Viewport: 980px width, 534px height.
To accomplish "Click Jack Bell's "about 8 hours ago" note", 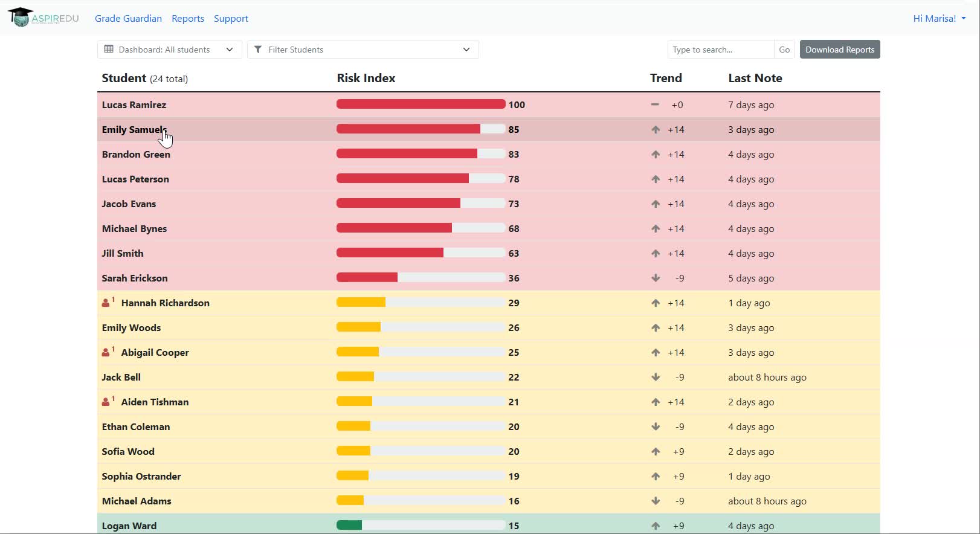I will (x=767, y=377).
